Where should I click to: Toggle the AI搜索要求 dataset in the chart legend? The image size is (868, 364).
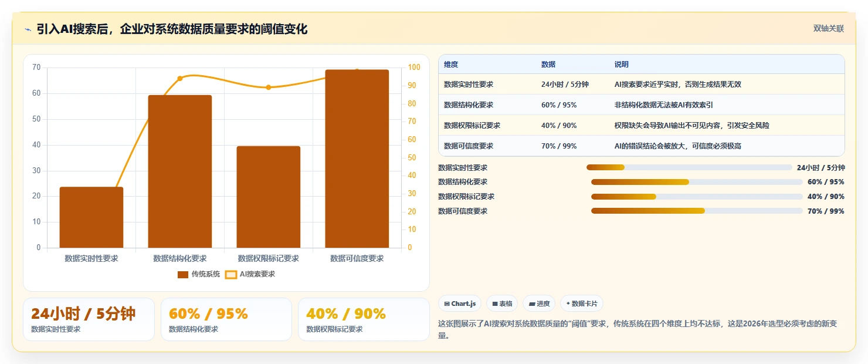pyautogui.click(x=250, y=274)
